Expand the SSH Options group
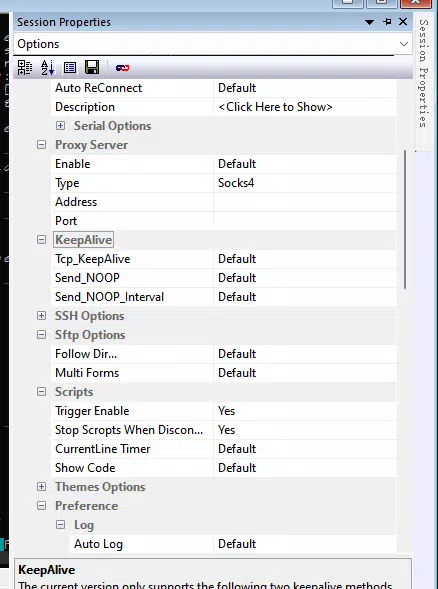This screenshot has width=438, height=589. 41,316
